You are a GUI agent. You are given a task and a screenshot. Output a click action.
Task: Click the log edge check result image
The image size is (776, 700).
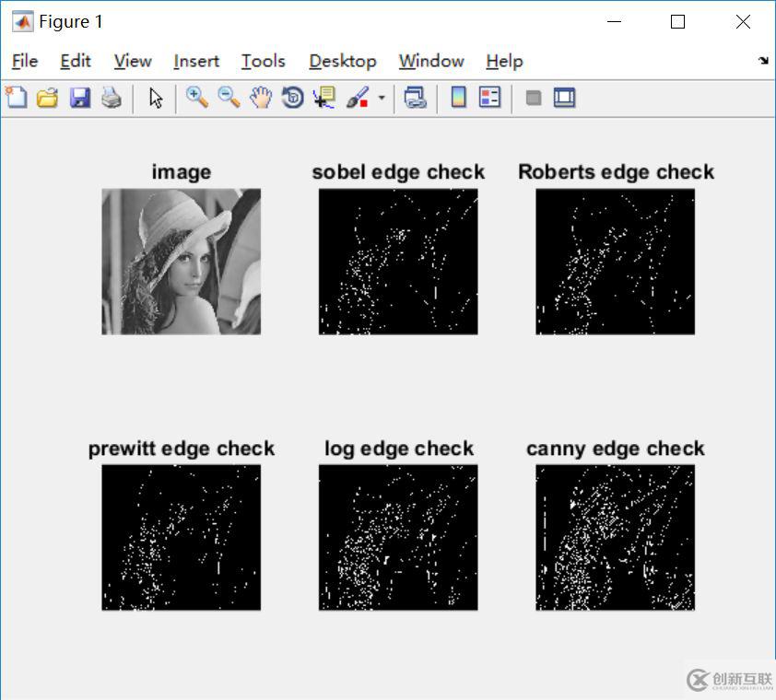point(398,537)
